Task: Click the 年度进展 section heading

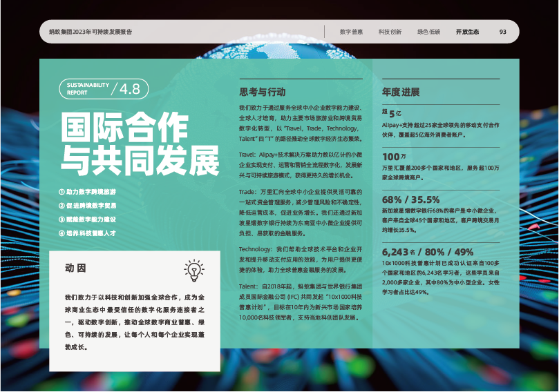Action: [x=401, y=91]
